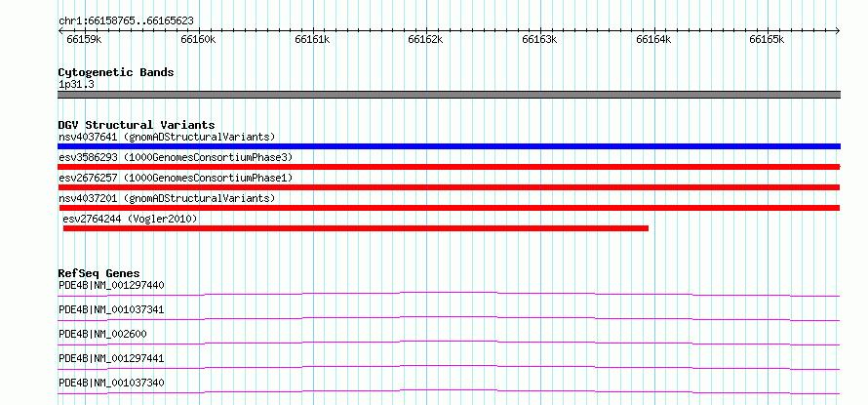Select the red nsv4037201 variant bar

pyautogui.click(x=449, y=208)
